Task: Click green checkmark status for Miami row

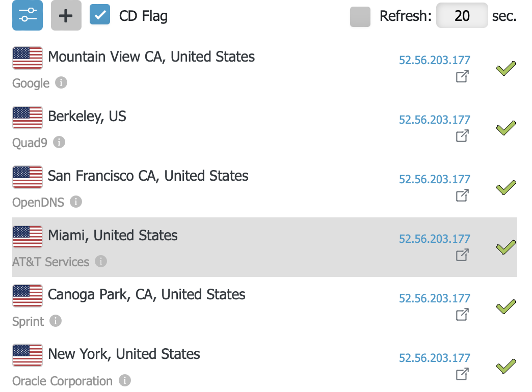Action: 506,247
